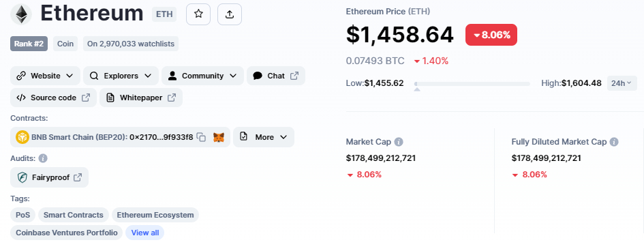This screenshot has width=644, height=251.
Task: Click Fully Diluted Market Cap info icon
Action: click(x=614, y=142)
